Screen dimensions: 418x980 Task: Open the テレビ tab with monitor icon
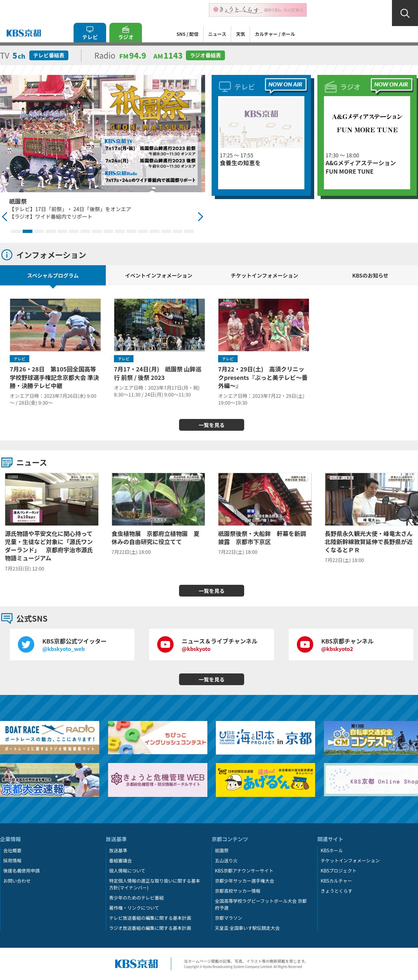pyautogui.click(x=90, y=33)
